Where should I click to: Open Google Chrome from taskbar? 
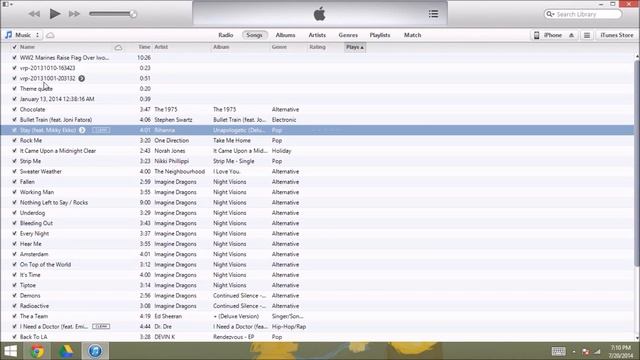click(37, 351)
